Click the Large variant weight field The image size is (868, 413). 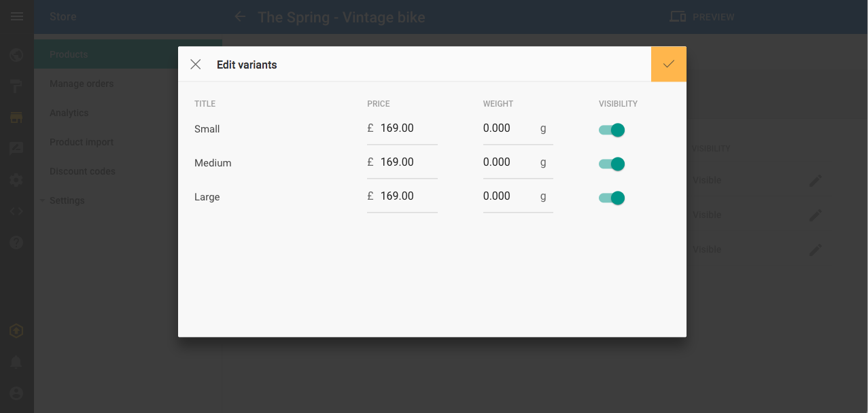pyautogui.click(x=518, y=196)
